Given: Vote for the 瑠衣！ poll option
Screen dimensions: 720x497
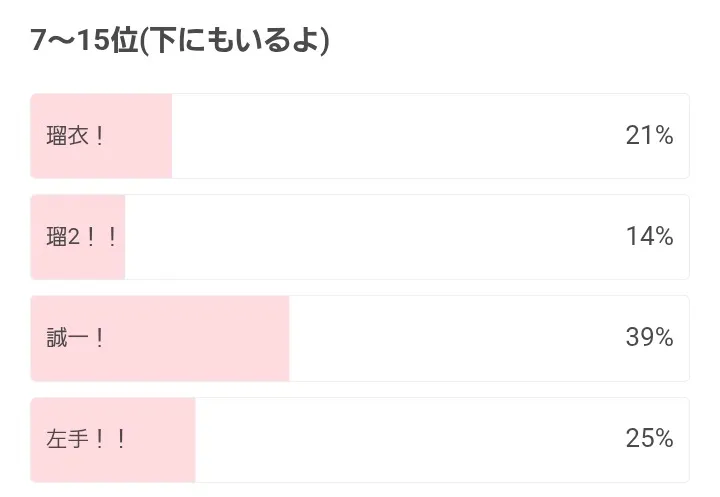Looking at the screenshot, I should (x=360, y=136).
